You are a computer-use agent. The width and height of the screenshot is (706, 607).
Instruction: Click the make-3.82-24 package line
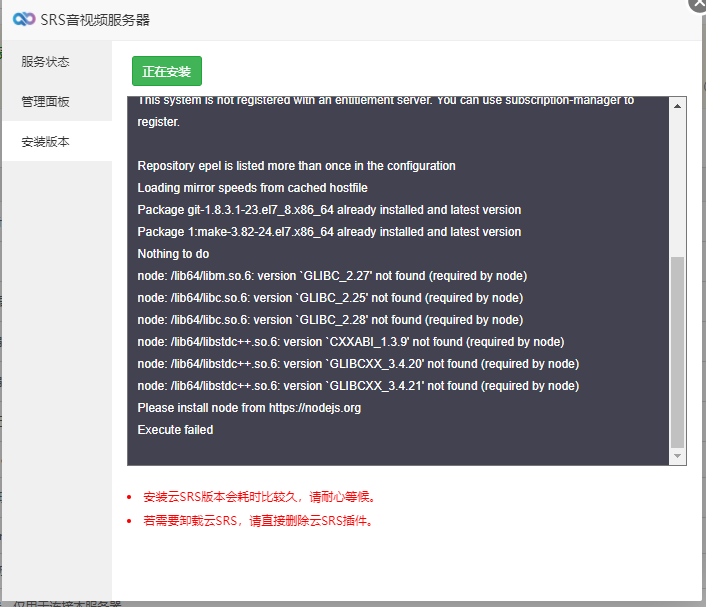click(329, 232)
